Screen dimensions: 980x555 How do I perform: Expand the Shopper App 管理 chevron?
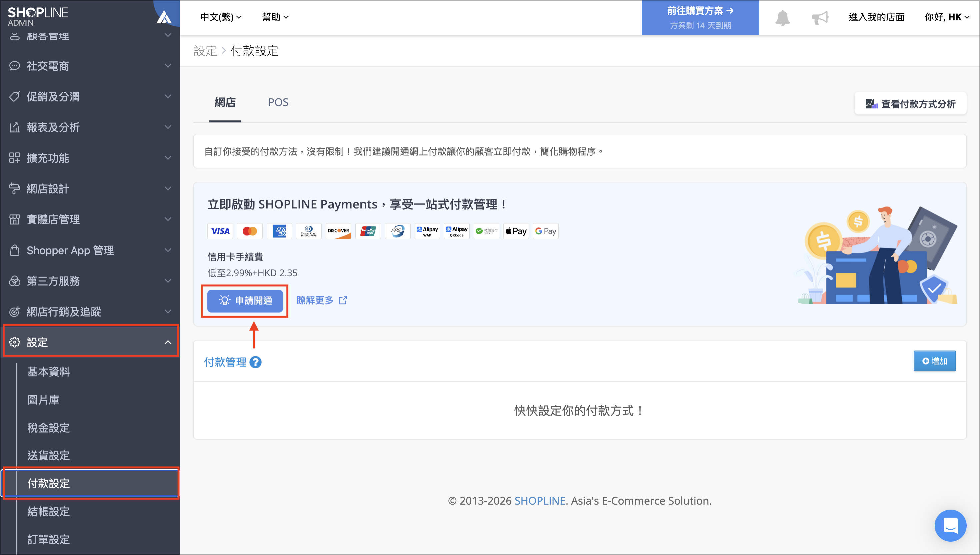pyautogui.click(x=168, y=250)
